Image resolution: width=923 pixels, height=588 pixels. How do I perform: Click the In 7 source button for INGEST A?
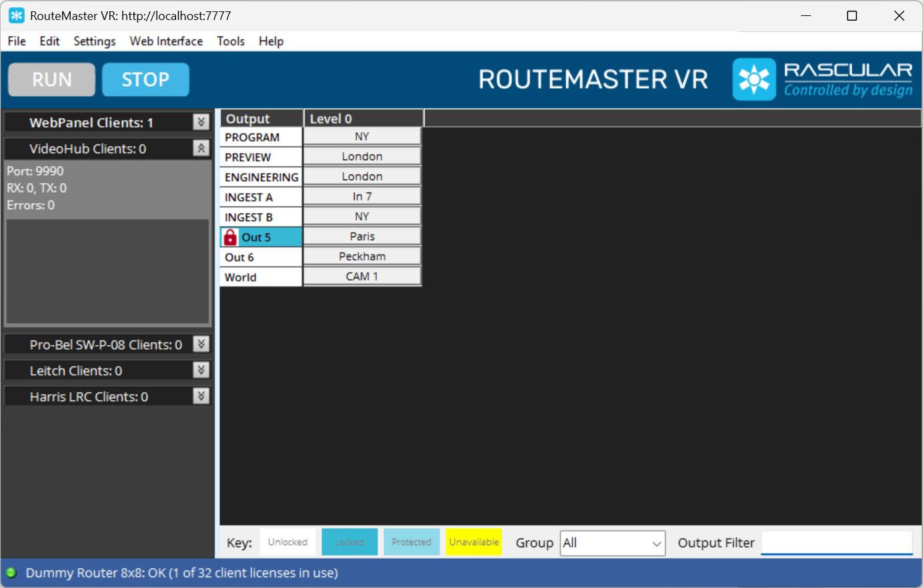pos(362,197)
